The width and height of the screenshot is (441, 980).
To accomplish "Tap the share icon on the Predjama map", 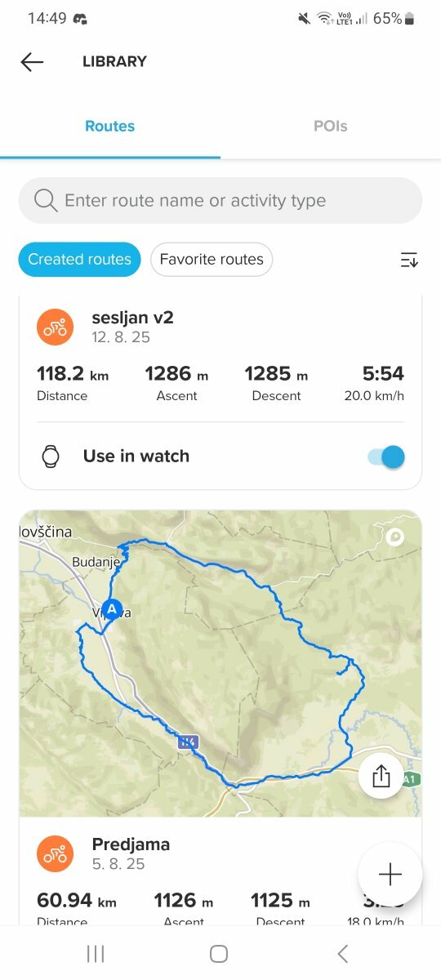I will coord(381,776).
